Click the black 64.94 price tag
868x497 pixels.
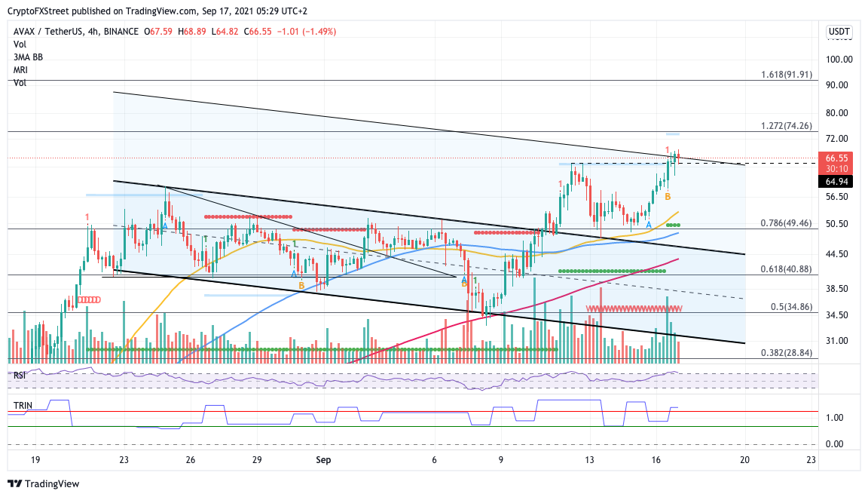(836, 182)
